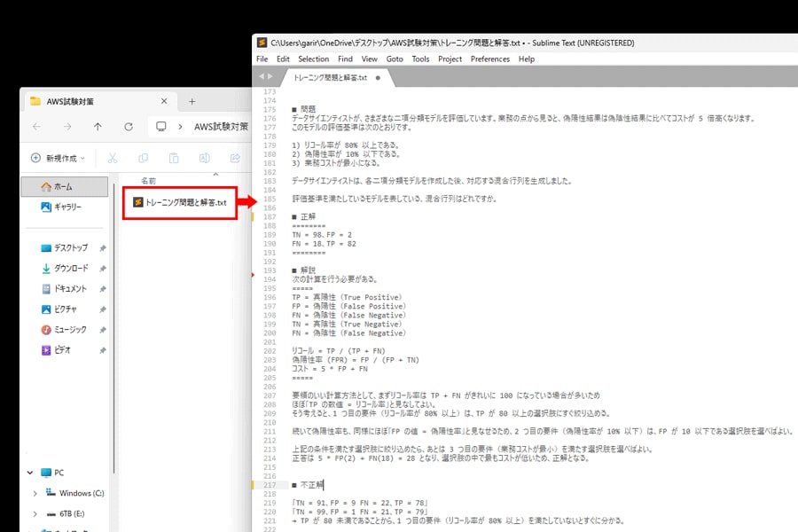
Task: Open the File menu in Sublime Text
Action: pos(262,59)
